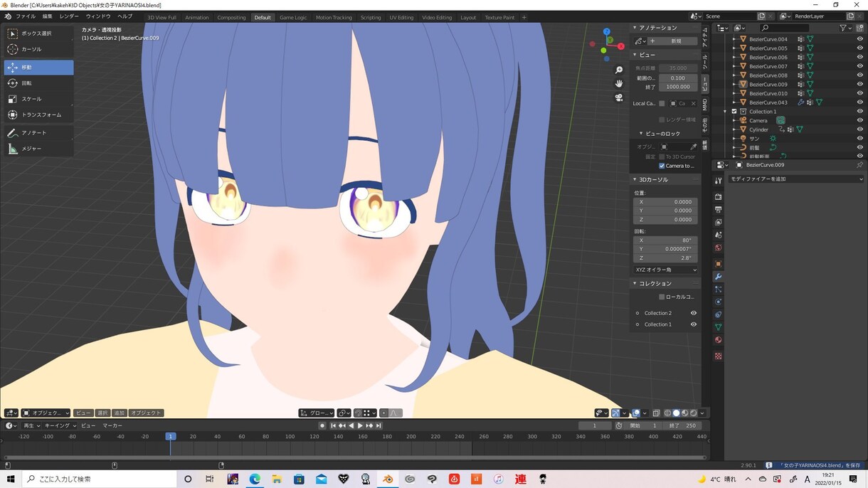The width and height of the screenshot is (868, 488).
Task: Collapse the Collections (コレクション) panel
Action: (635, 284)
